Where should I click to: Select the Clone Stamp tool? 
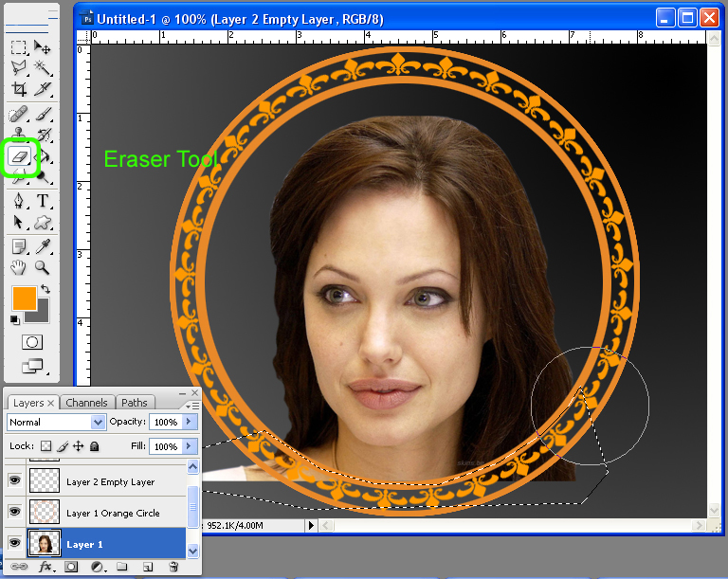click(19, 134)
